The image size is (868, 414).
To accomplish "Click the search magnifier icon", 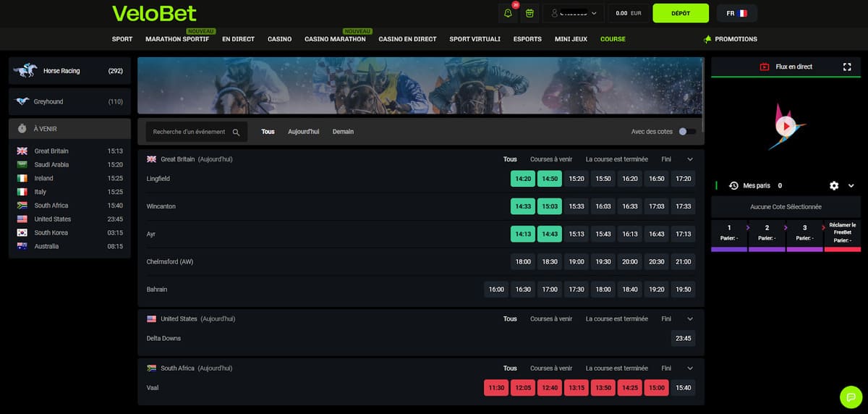I will 236,132.
